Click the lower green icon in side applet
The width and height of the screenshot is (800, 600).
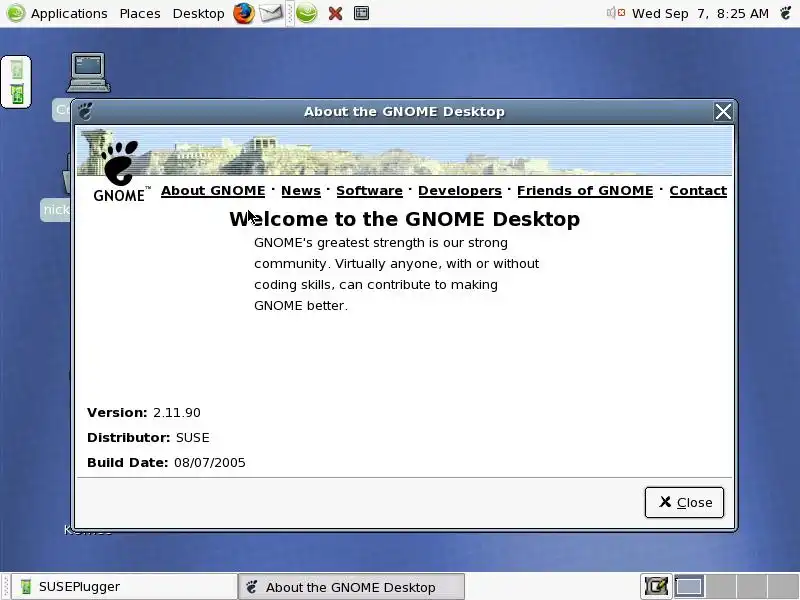[17, 94]
